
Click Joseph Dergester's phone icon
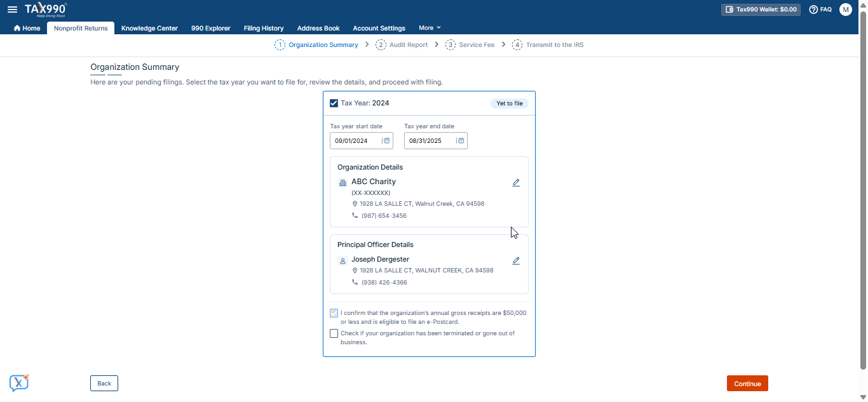[355, 283]
